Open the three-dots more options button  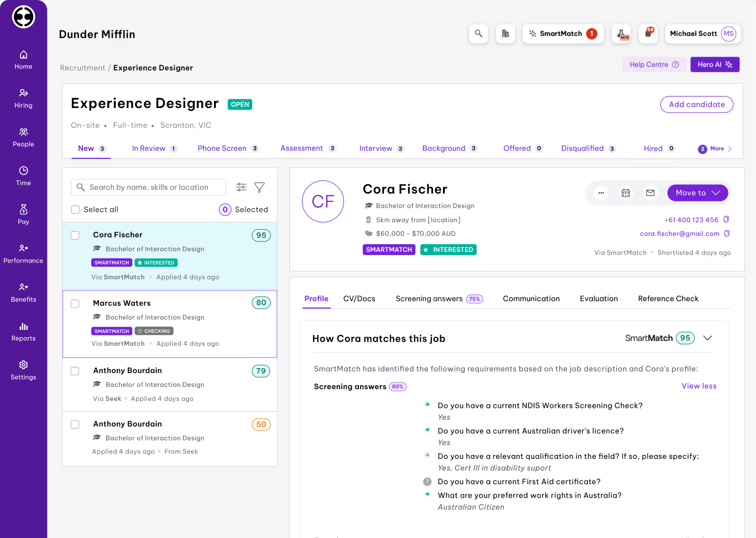(601, 193)
